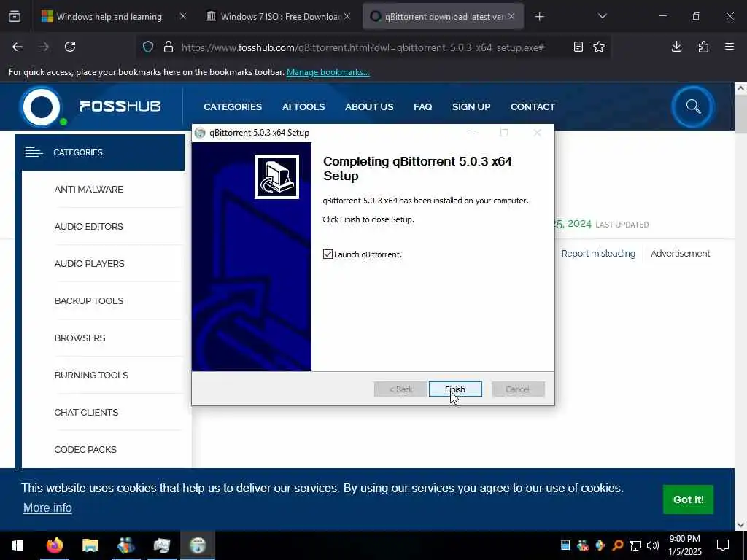Image resolution: width=747 pixels, height=560 pixels.
Task: Click Manage bookmarks link
Action: point(328,72)
